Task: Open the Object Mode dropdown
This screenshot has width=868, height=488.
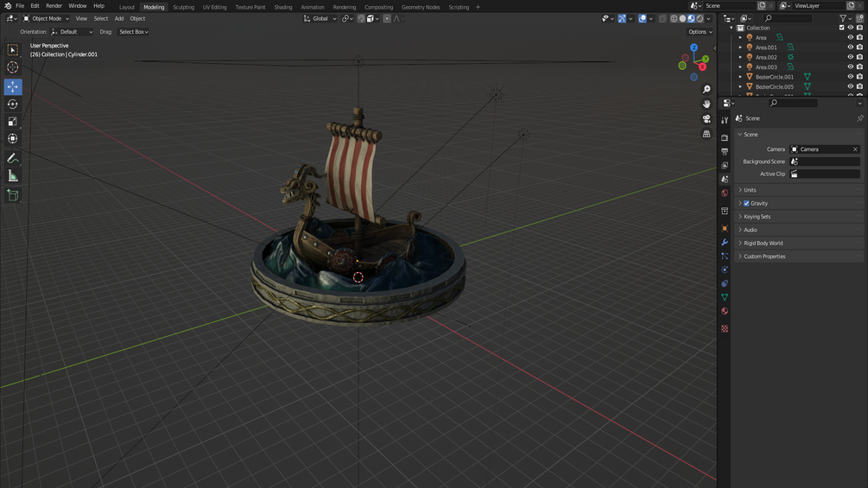Action: tap(46, 18)
